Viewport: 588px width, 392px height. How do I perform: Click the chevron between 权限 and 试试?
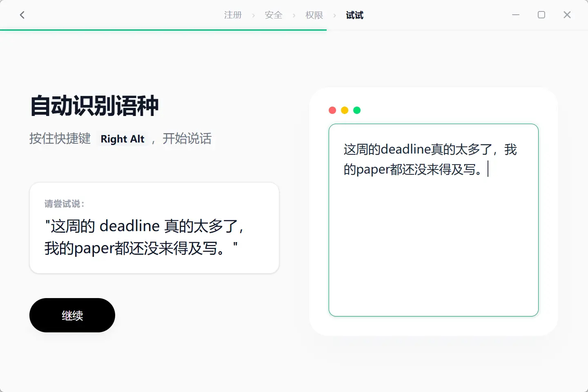pyautogui.click(x=335, y=16)
